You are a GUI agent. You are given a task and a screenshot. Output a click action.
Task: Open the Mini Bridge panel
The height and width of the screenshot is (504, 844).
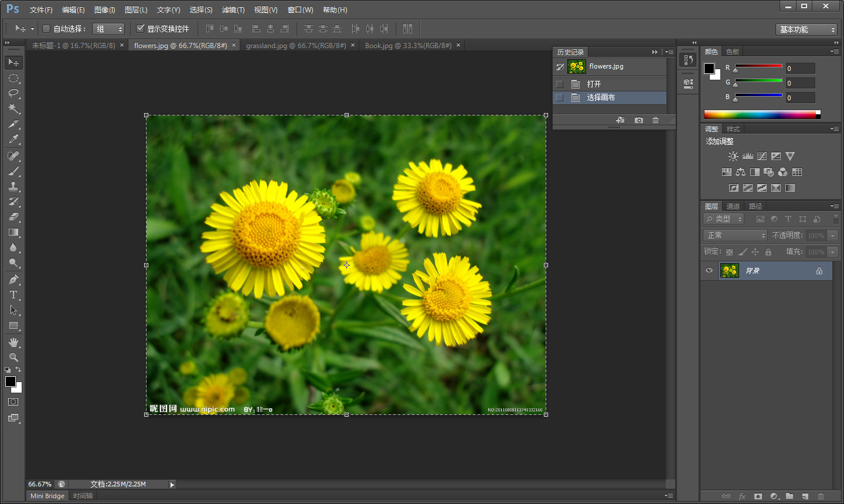tap(47, 496)
